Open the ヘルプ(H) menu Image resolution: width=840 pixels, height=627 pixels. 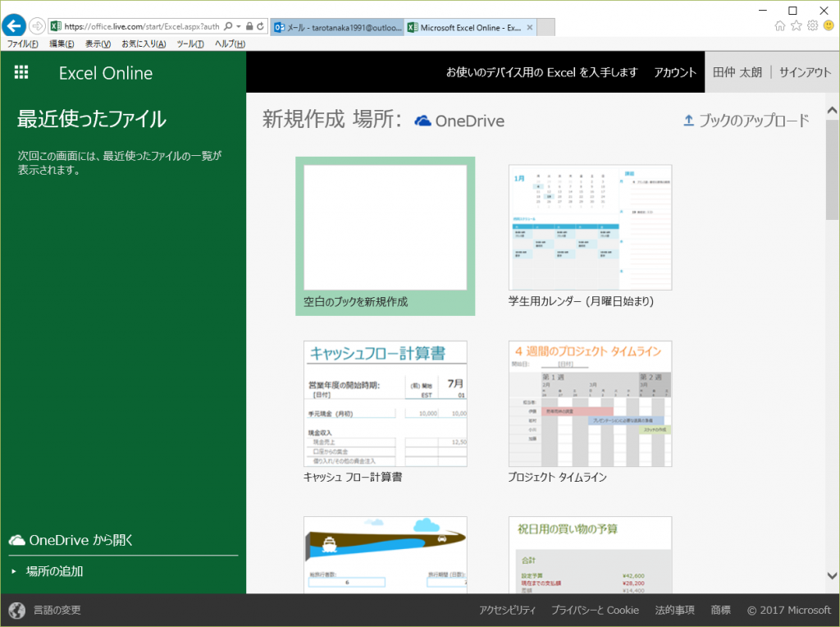(230, 44)
